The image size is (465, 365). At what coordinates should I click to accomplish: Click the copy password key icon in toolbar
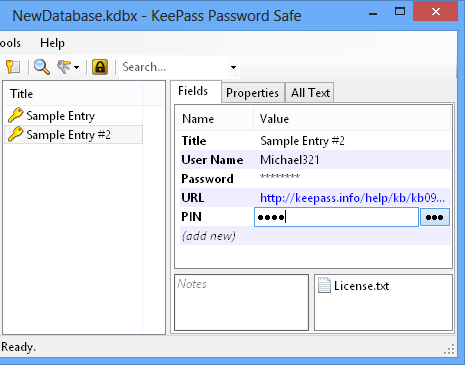click(13, 67)
